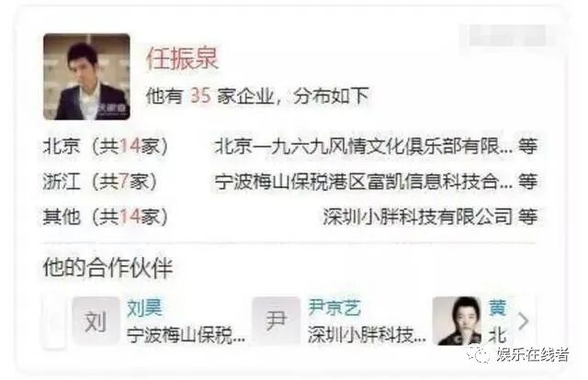This screenshot has height=380, width=588.
Task: Click the name 任振泉
Action: [182, 59]
